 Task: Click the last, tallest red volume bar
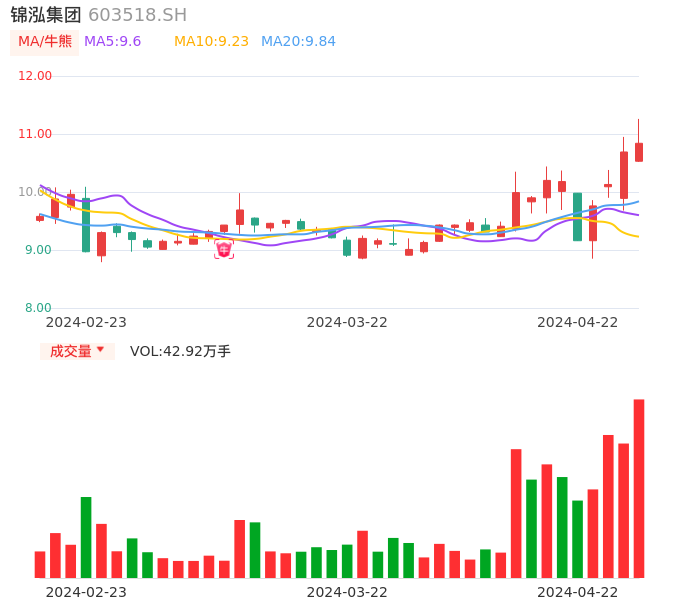639,488
